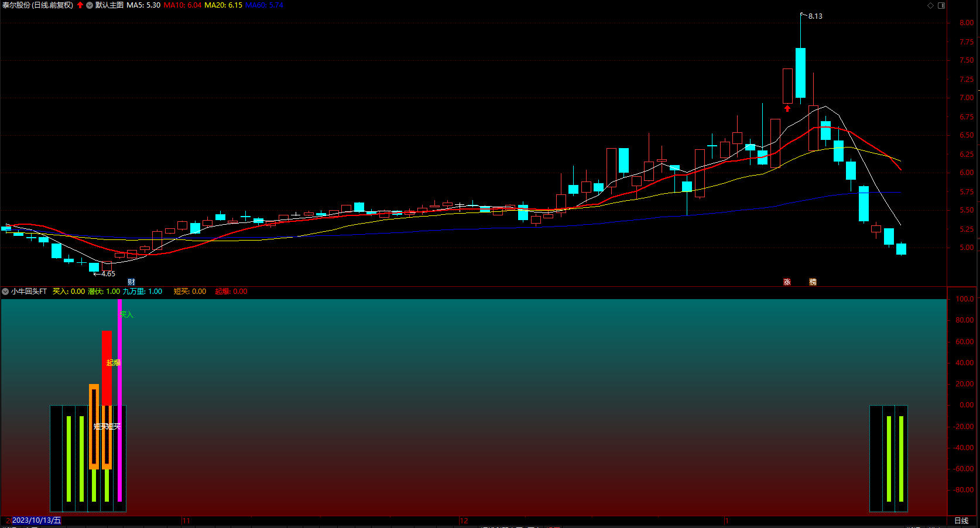Click the 2023/10/13/五 date label
This screenshot has width=980, height=528.
tap(36, 520)
